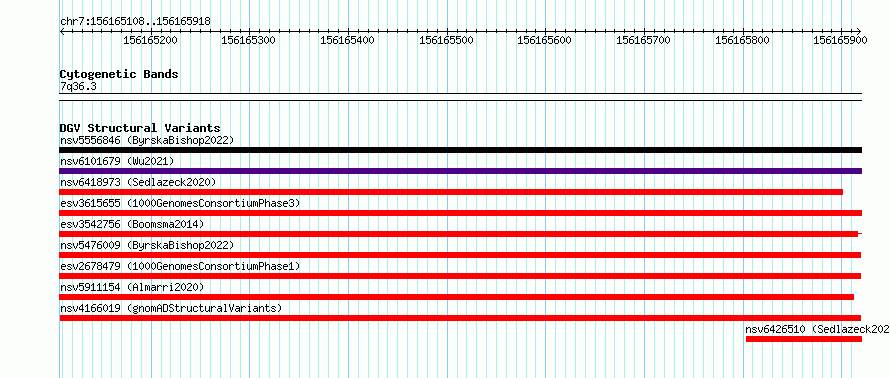
Task: Click the nsv6418973 (Sedlazeck2020) label
Action: point(138,182)
